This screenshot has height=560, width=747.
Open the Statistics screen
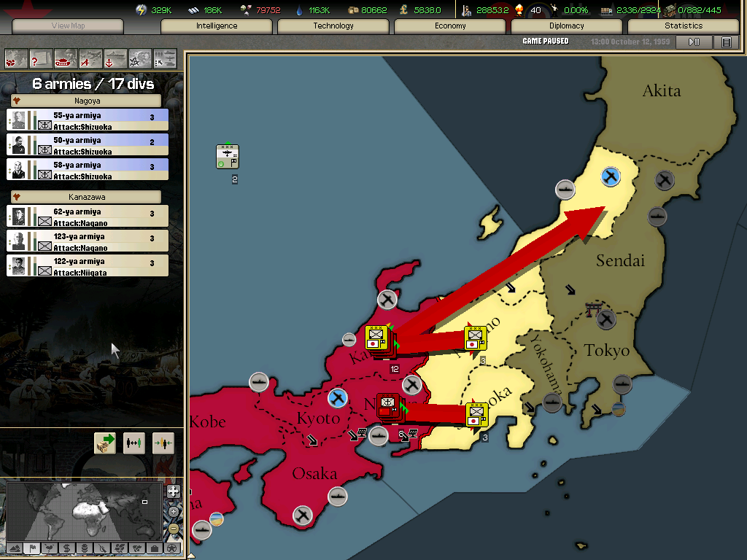click(683, 26)
